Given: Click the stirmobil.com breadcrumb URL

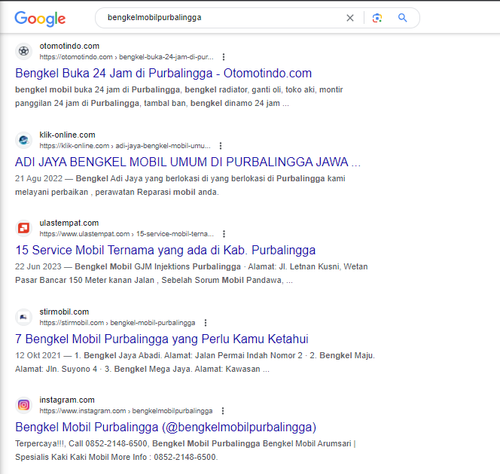Looking at the screenshot, I should coord(117,323).
